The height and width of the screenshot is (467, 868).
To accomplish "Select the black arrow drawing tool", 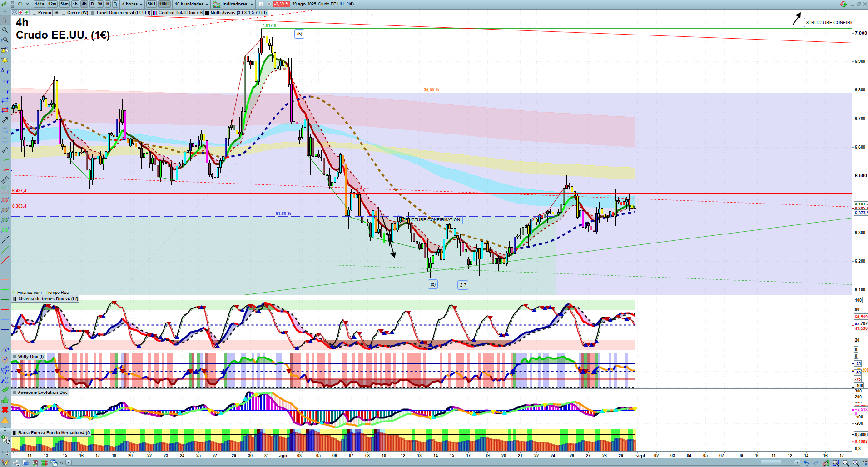I will 5,120.
